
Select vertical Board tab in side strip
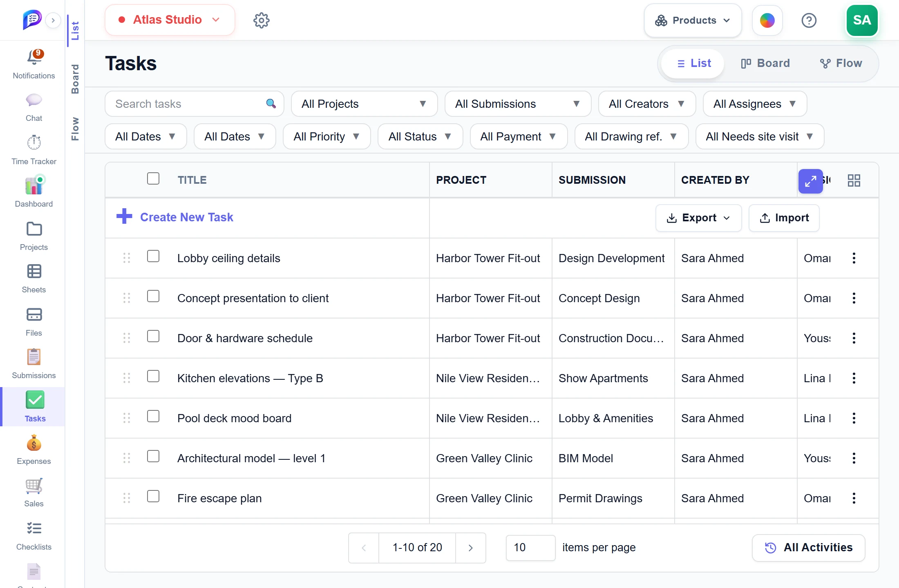coord(75,78)
